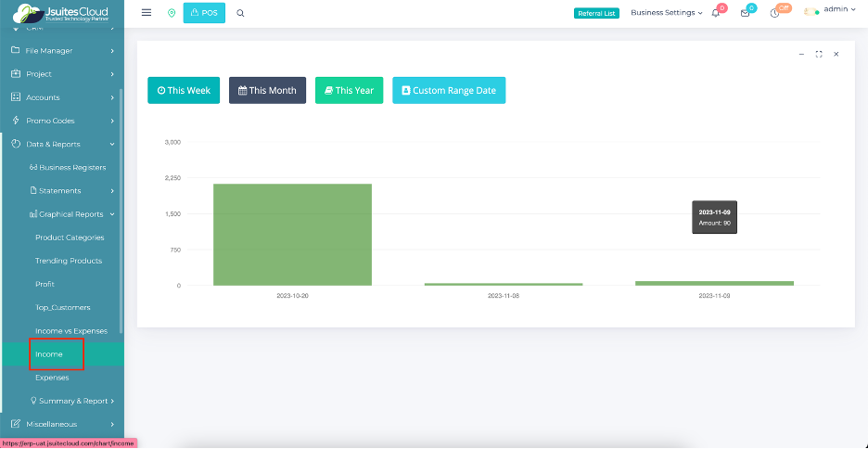Click the clock icon with Off badge

(775, 13)
